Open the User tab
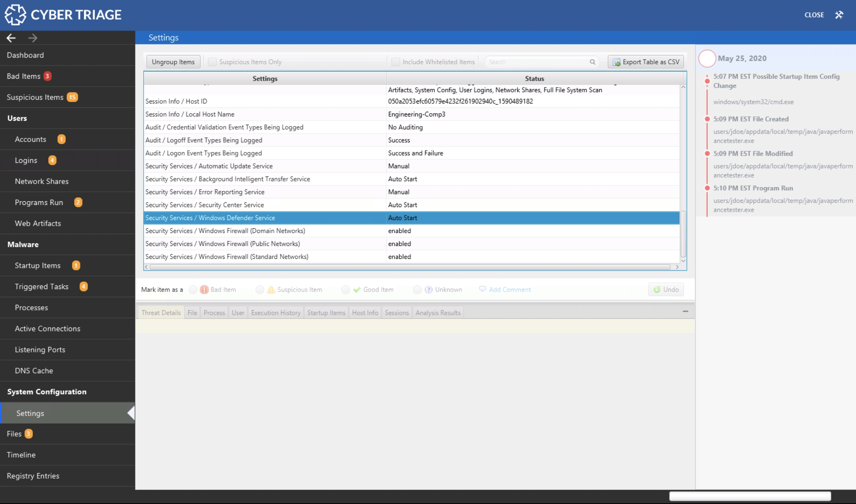The height and width of the screenshot is (504, 856). [x=238, y=312]
